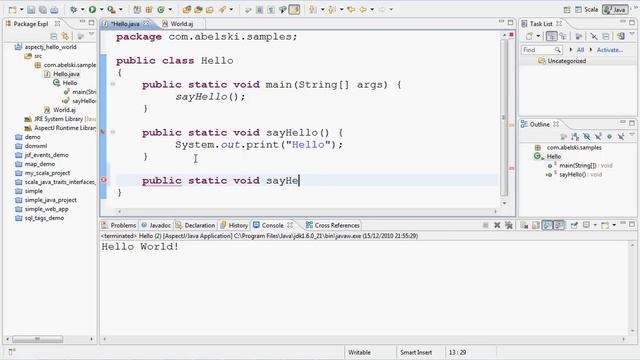Click the Print toolbar icon
The width and height of the screenshot is (640, 360).
coord(54,9)
